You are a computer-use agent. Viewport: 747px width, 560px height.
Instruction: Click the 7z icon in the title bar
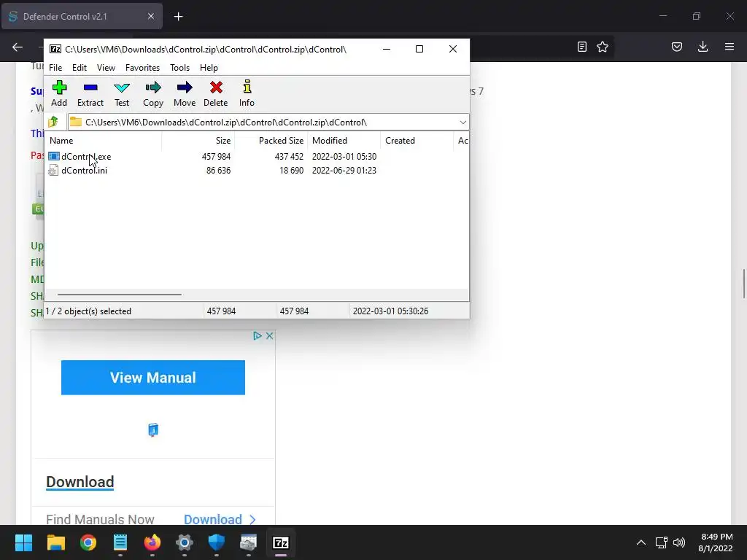(55, 49)
